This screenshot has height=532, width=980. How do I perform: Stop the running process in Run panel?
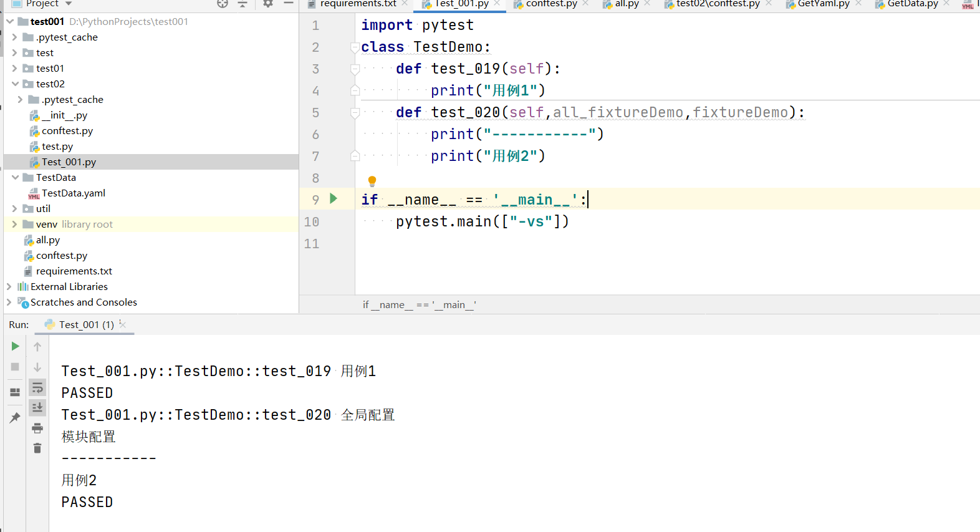tap(15, 367)
